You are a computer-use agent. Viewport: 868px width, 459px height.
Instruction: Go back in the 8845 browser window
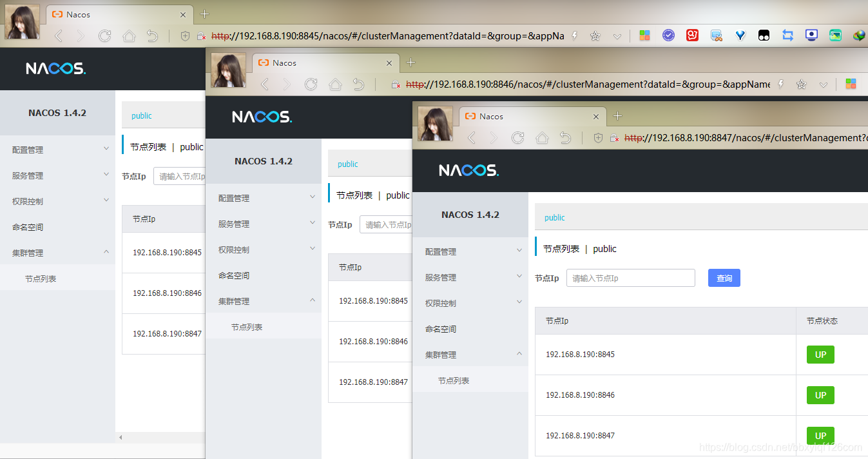pos(59,36)
